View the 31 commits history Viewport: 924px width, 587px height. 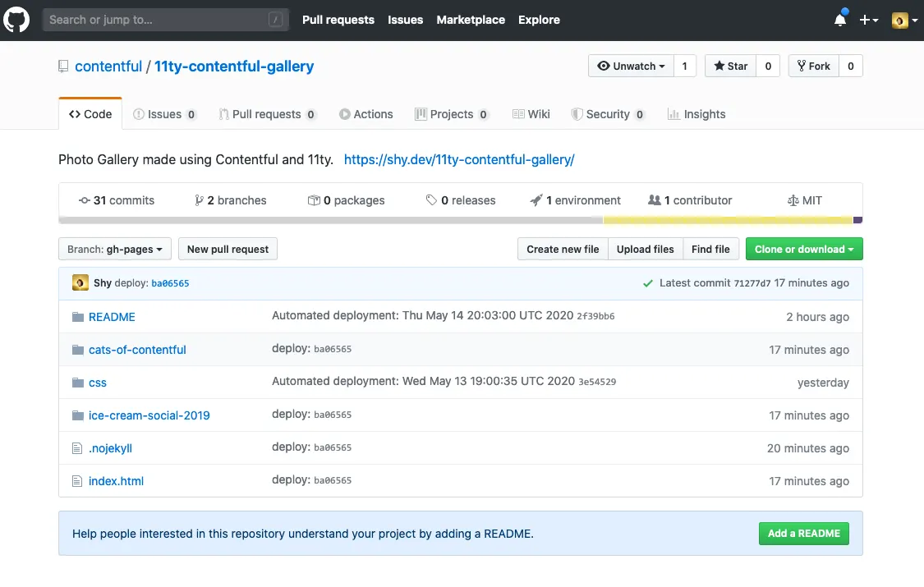point(117,200)
